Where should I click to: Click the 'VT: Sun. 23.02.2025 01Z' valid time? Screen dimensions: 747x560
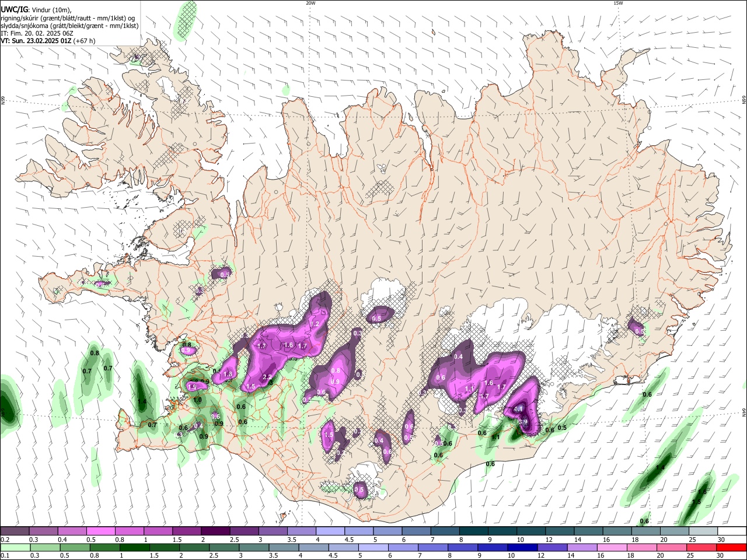[x=36, y=41]
